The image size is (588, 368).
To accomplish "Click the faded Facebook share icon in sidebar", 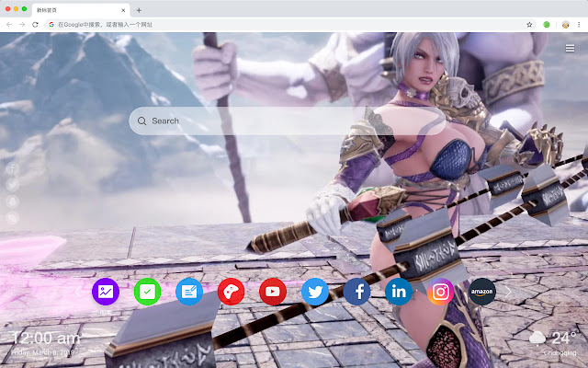I will [12, 168].
